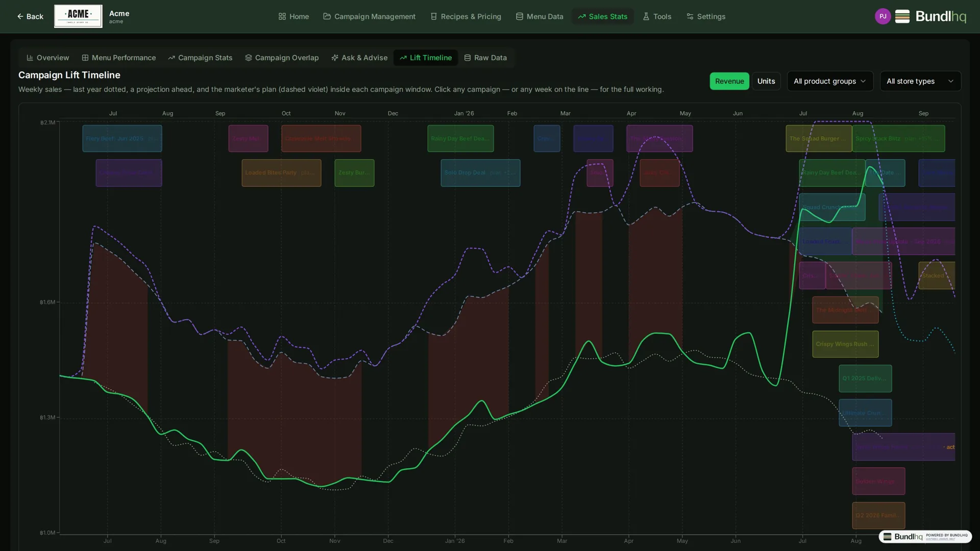Select the Lift Timeline tab
Viewport: 980px width, 551px height.
[x=426, y=58]
